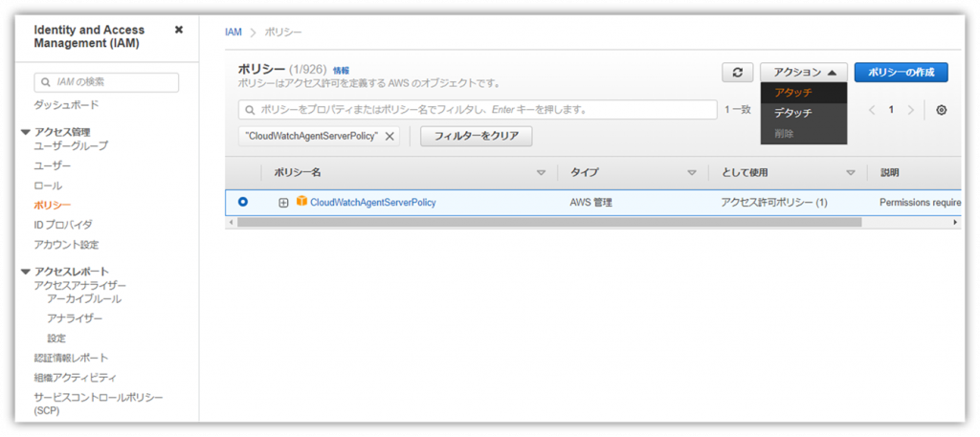Click the 1 一致 match count text
Viewport: 980px width, 437px height.
738,110
